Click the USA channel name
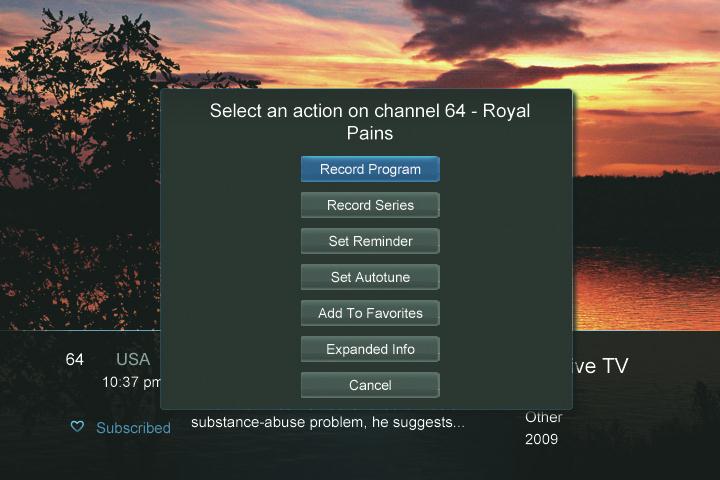 tap(133, 359)
